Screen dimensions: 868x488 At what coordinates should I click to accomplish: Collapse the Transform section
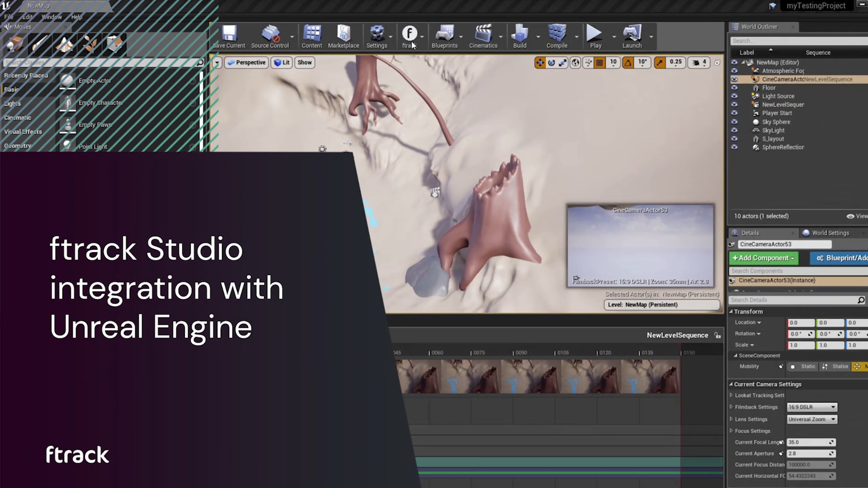click(x=731, y=311)
